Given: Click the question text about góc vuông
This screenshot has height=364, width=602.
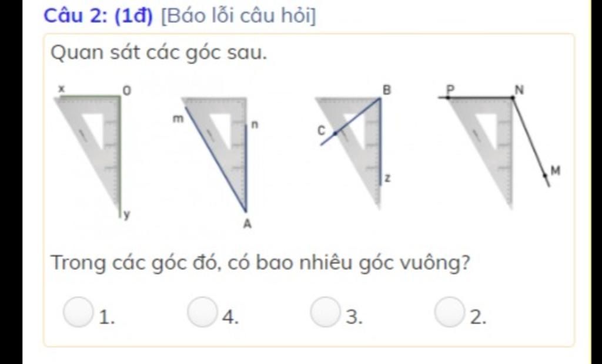Looking at the screenshot, I should coord(260,263).
